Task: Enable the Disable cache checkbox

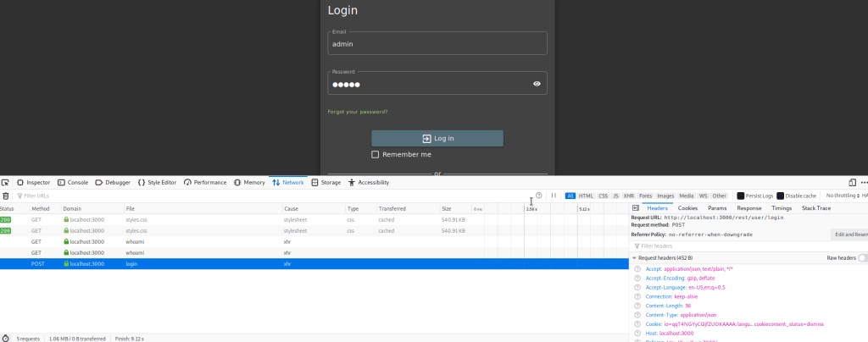Action: pos(780,196)
